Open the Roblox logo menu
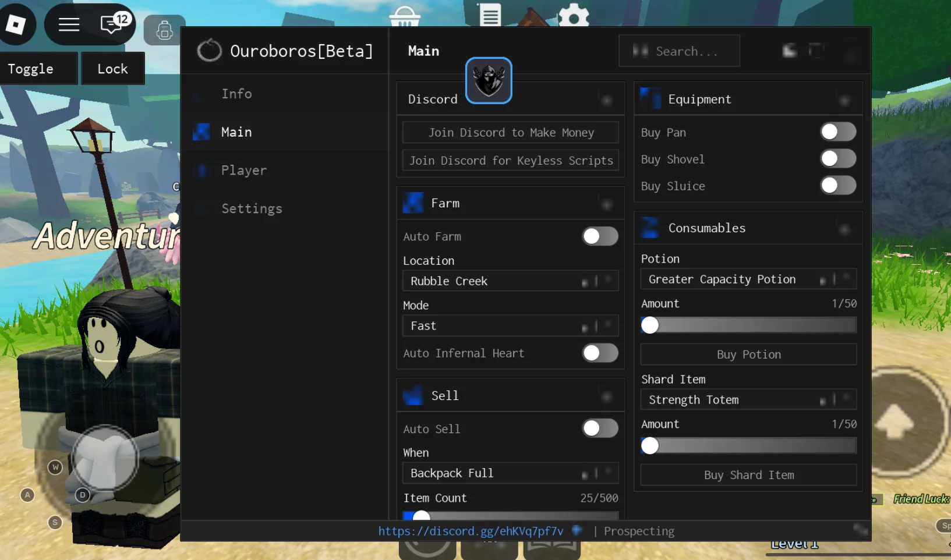This screenshot has height=560, width=951. [16, 24]
